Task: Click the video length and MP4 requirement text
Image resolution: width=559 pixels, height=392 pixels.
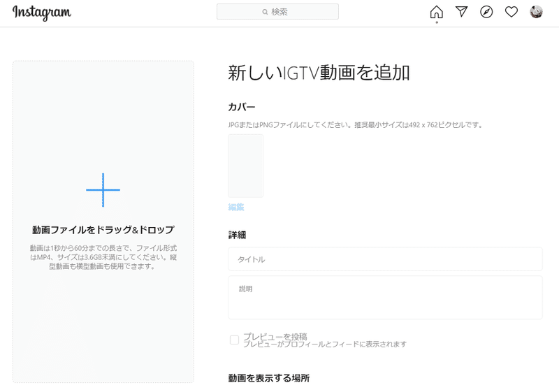Action: tap(103, 257)
